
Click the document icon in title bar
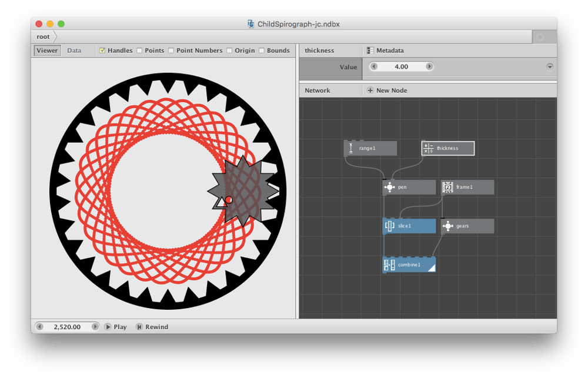(x=251, y=24)
